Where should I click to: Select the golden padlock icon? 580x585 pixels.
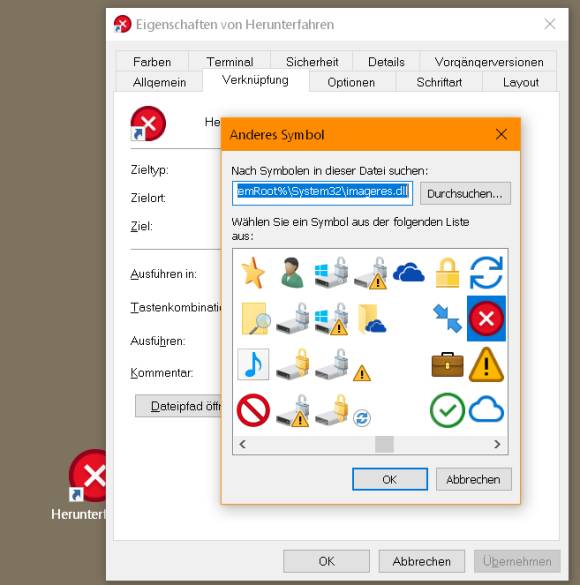tap(447, 273)
